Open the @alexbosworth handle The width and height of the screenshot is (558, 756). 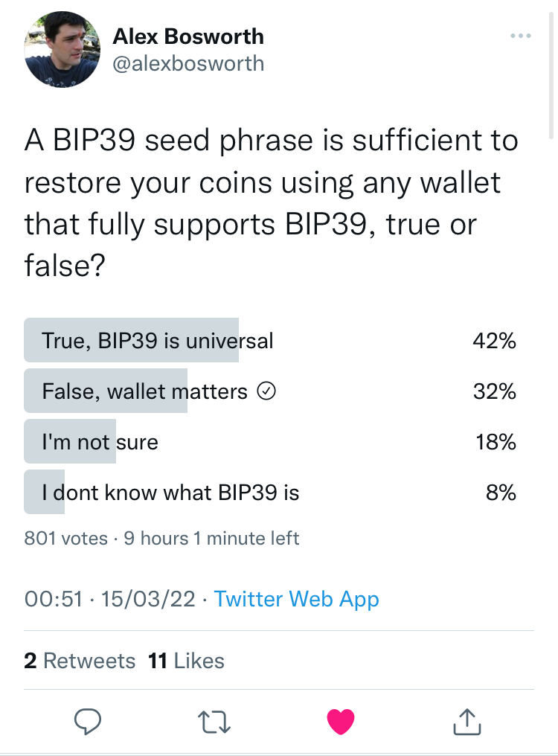(188, 64)
